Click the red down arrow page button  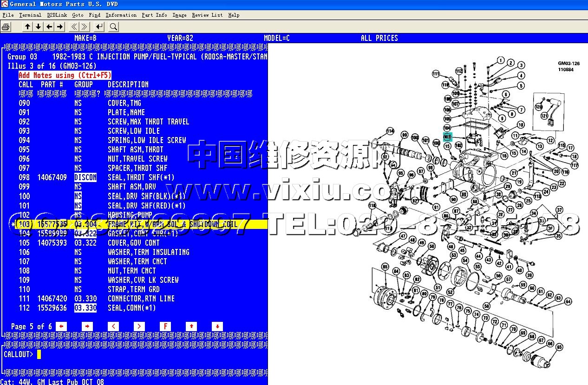pyautogui.click(x=217, y=326)
